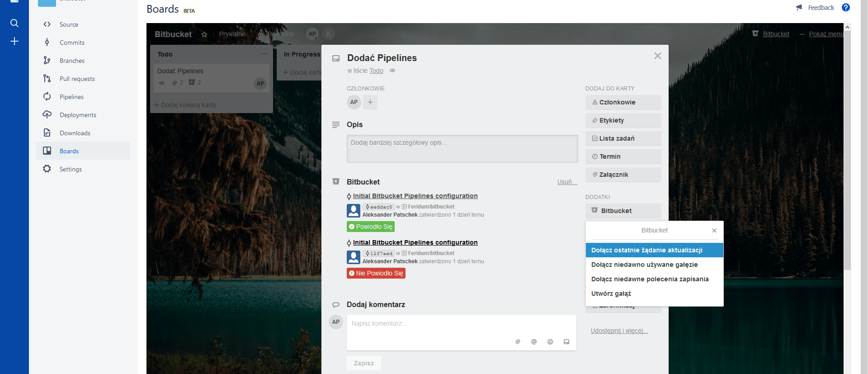Choose Utwórz gałąź option
The image size is (868, 374).
tap(655, 294)
